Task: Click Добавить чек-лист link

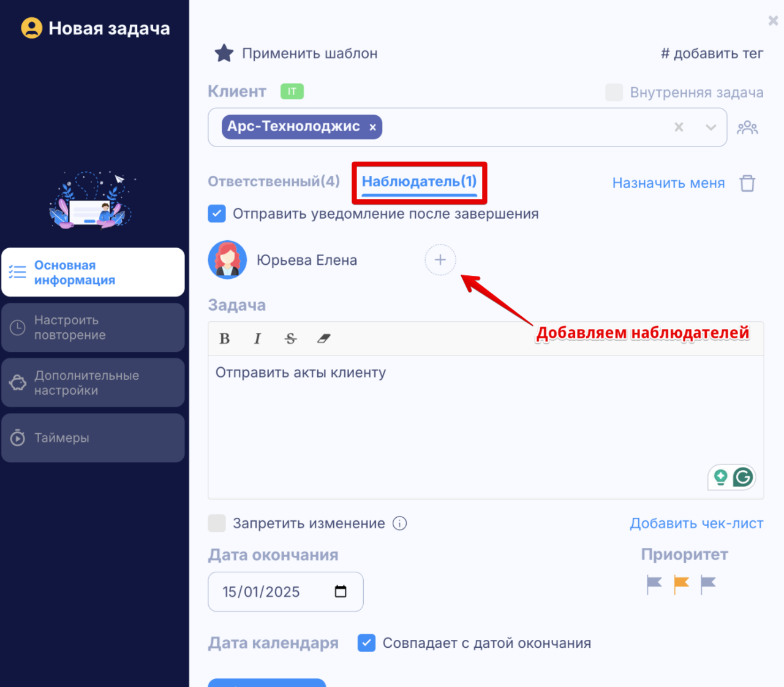Action: (x=696, y=523)
